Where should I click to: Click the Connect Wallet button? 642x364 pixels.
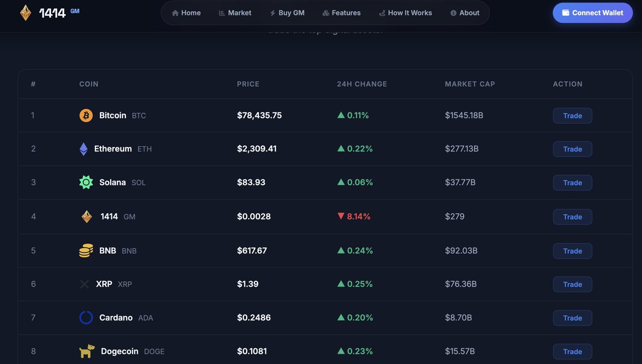[x=593, y=13]
